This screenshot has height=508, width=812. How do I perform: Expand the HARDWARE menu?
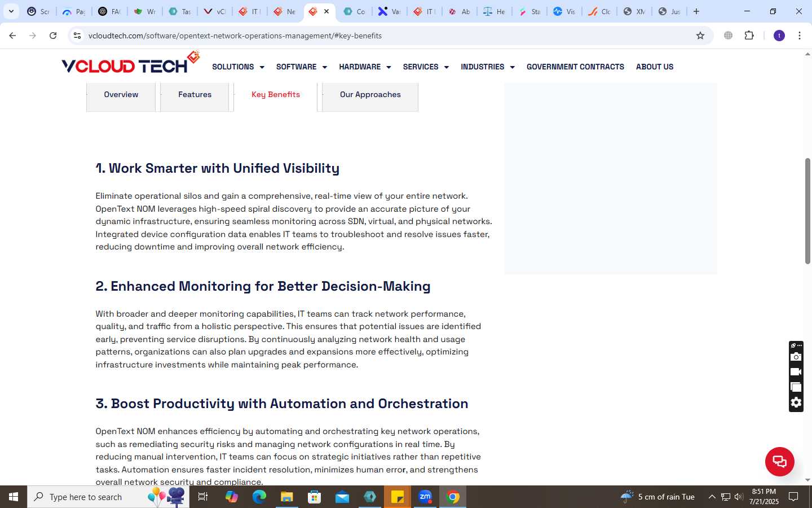(365, 67)
